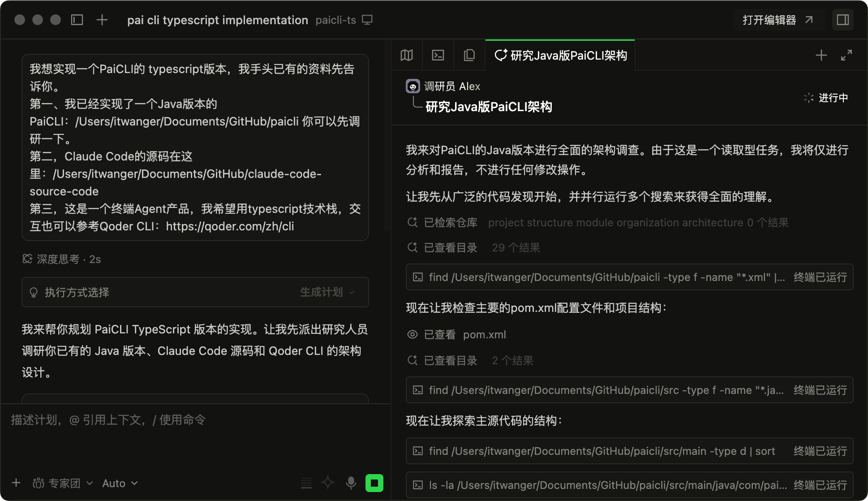This screenshot has width=868, height=501.
Task: Click the list lines icon in input bar
Action: [306, 483]
